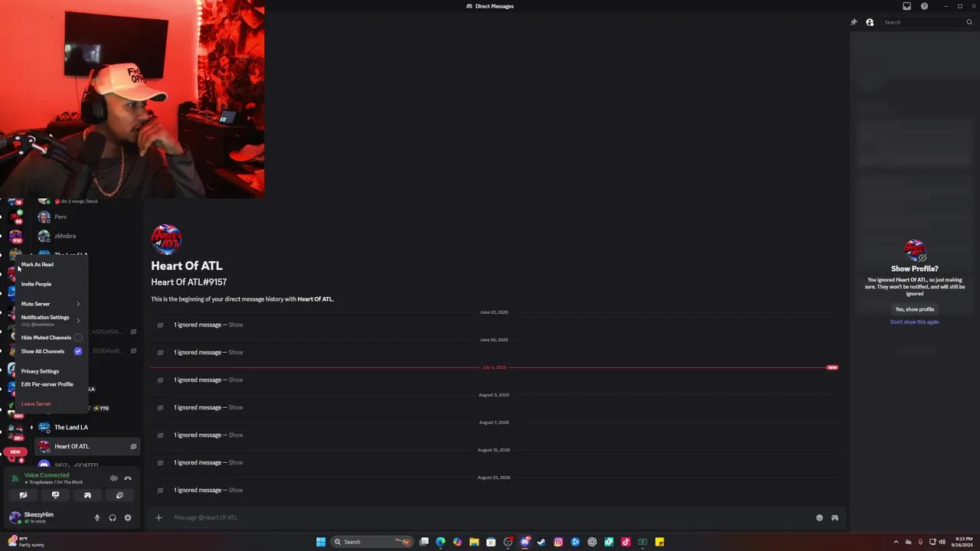Viewport: 980px width, 551px height.
Task: Uncheck Show All Channels checkbox
Action: coord(78,351)
